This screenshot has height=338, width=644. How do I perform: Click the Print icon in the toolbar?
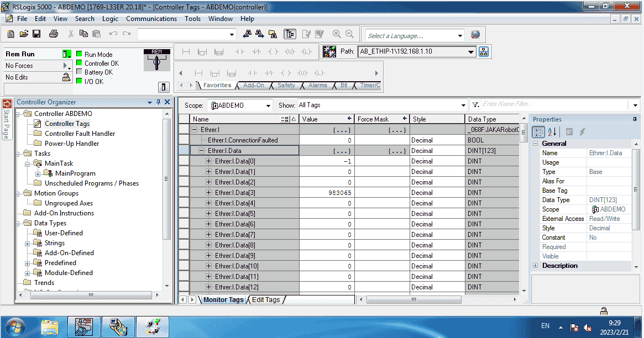click(54, 34)
